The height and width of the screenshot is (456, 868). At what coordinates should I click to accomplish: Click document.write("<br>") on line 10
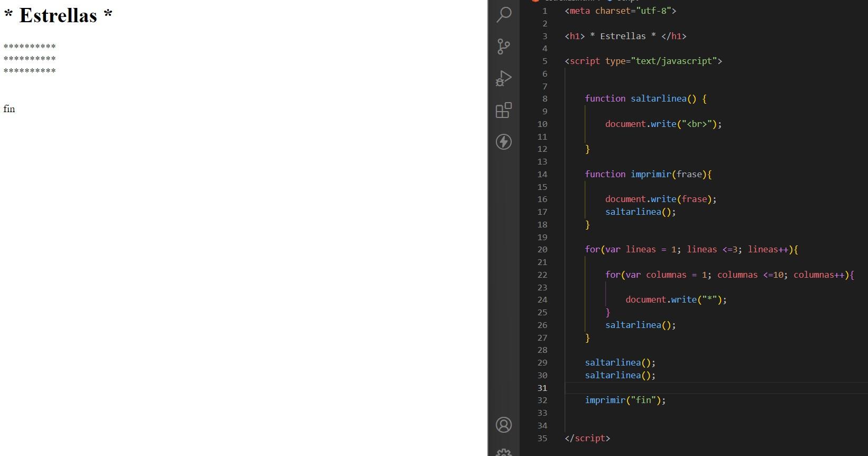663,124
